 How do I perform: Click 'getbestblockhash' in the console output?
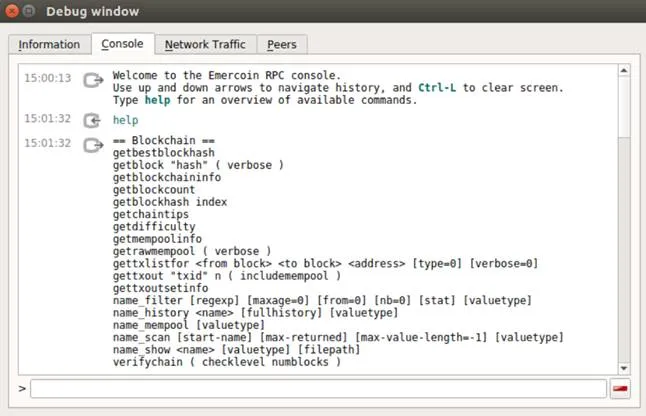[164, 152]
